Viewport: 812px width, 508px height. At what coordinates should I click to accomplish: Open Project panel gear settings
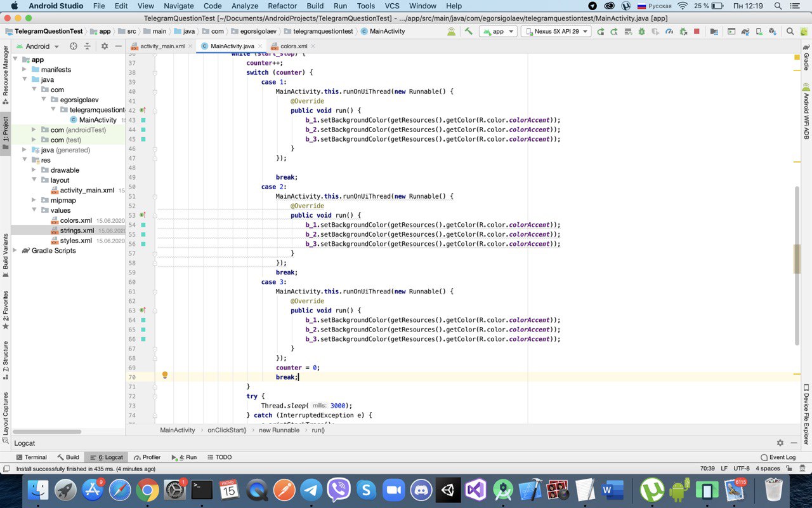click(x=105, y=46)
